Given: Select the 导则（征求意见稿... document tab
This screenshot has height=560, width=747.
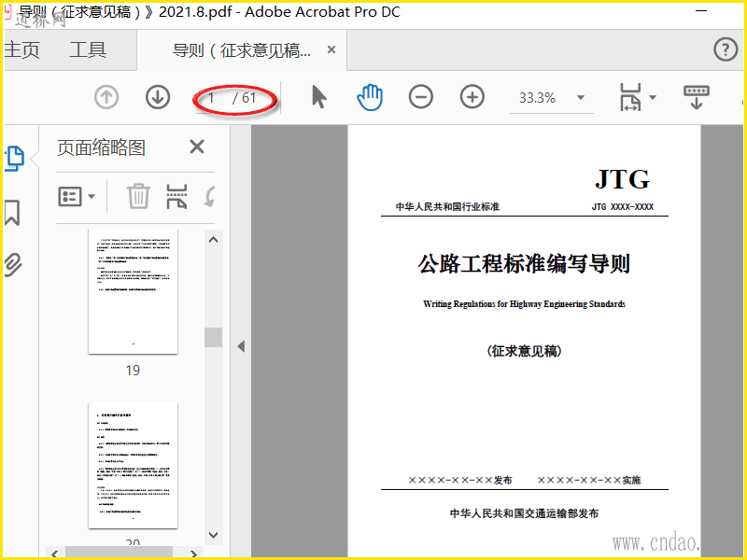Looking at the screenshot, I should point(242,50).
